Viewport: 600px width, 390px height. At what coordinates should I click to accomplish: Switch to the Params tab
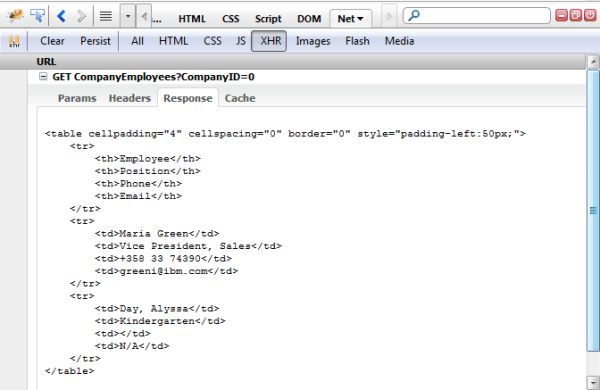pos(77,98)
